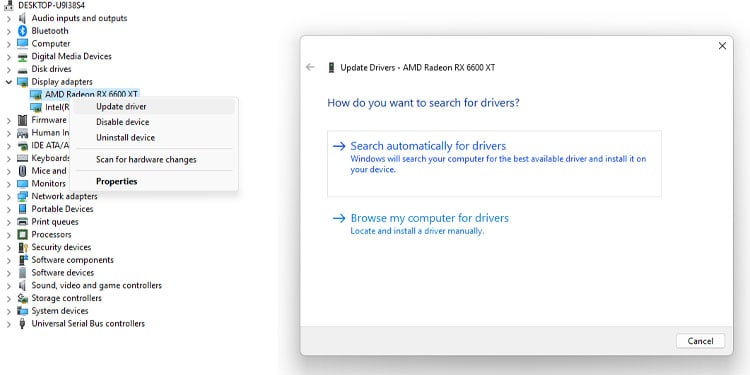
Task: Click Cancel in Update Drivers dialog
Action: (x=700, y=341)
